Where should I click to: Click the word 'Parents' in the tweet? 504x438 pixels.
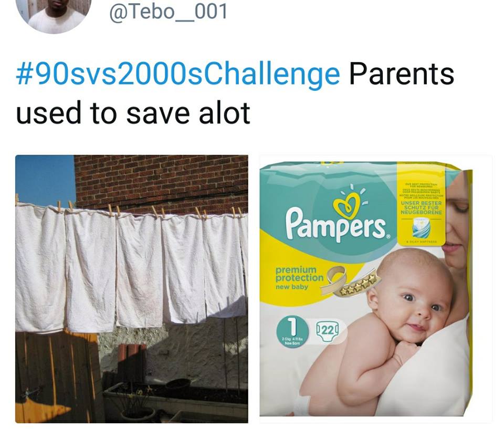click(402, 74)
